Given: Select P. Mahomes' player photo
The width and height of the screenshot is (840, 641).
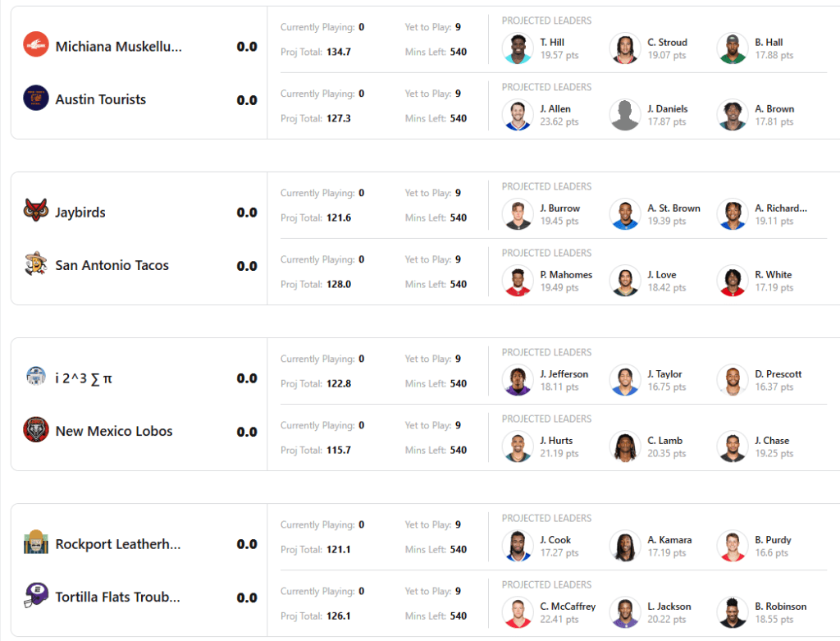Looking at the screenshot, I should [x=518, y=281].
